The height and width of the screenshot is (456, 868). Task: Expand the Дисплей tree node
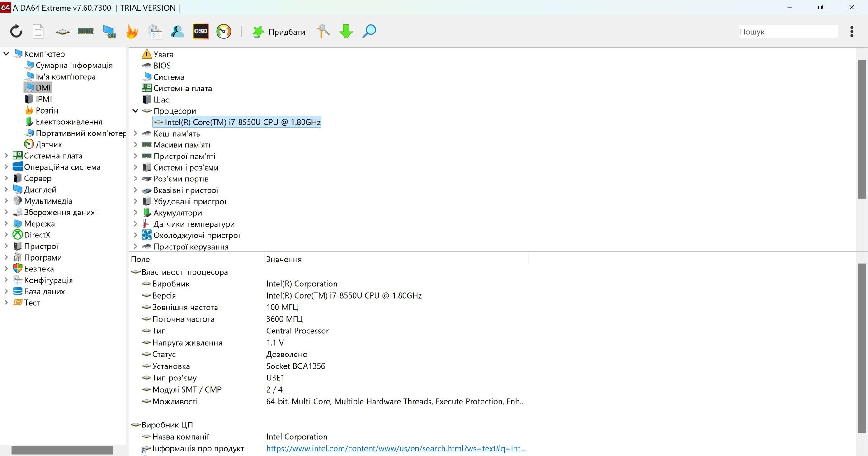(6, 190)
